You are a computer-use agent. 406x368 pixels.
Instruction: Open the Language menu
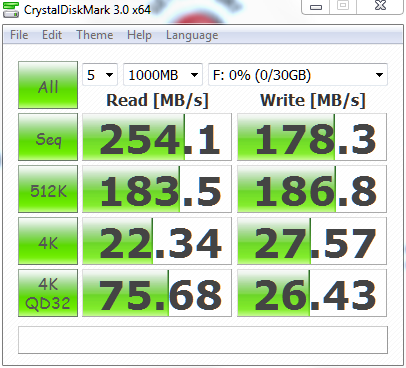192,35
